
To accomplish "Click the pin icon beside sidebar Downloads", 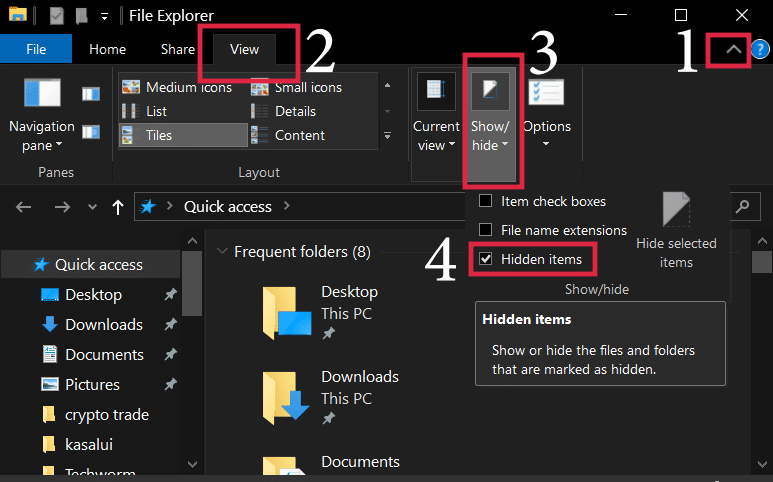I will tap(171, 325).
